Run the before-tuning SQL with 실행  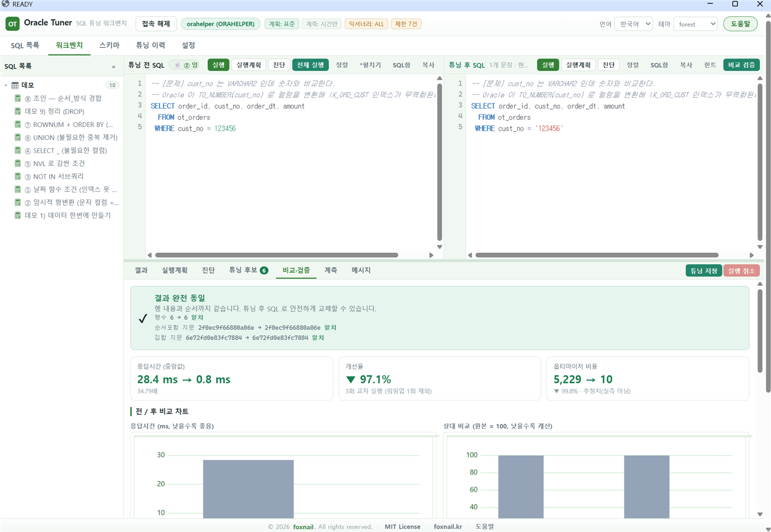click(218, 65)
